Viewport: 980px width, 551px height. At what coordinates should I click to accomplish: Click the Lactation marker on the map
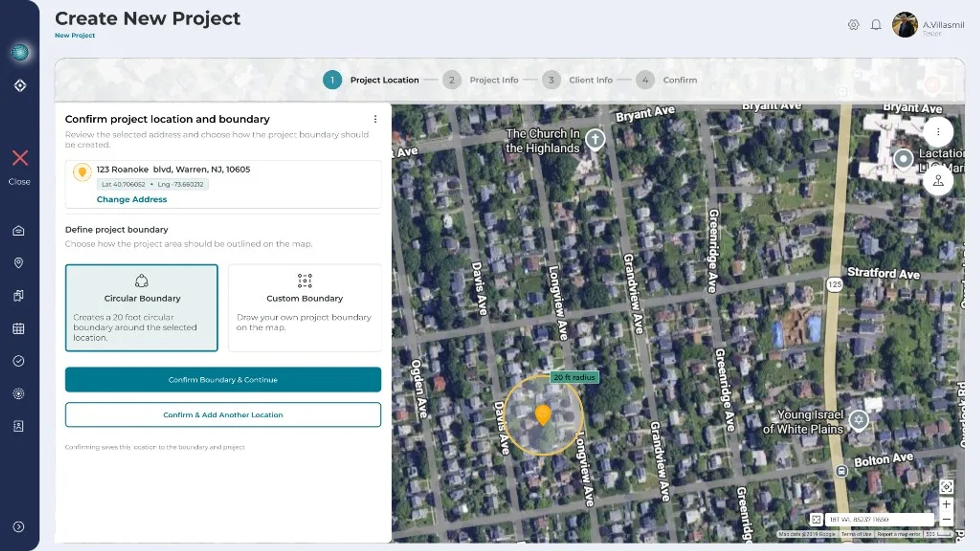tap(903, 159)
